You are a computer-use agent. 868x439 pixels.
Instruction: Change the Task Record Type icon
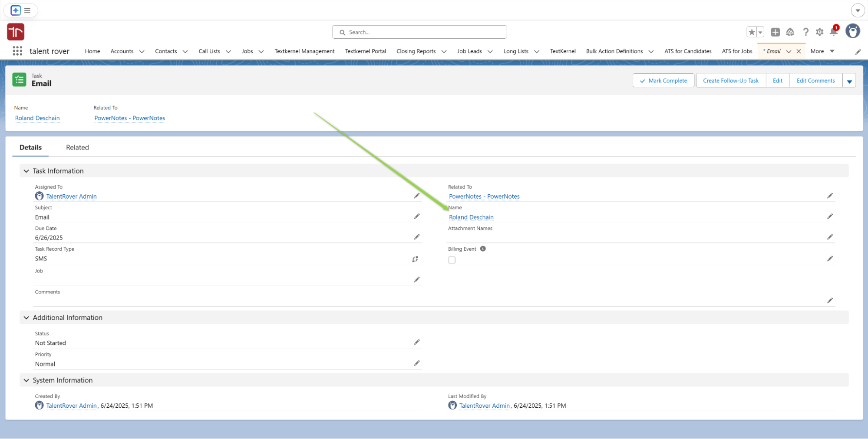(415, 259)
